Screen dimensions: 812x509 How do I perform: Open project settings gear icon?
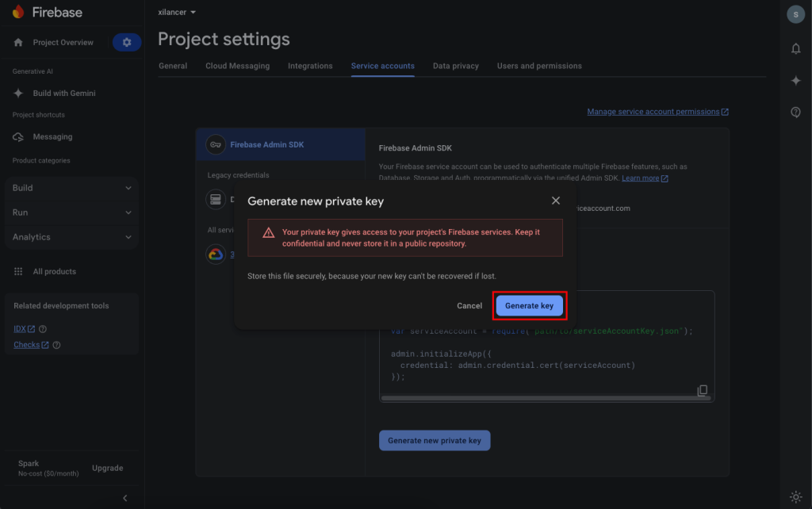pos(127,43)
